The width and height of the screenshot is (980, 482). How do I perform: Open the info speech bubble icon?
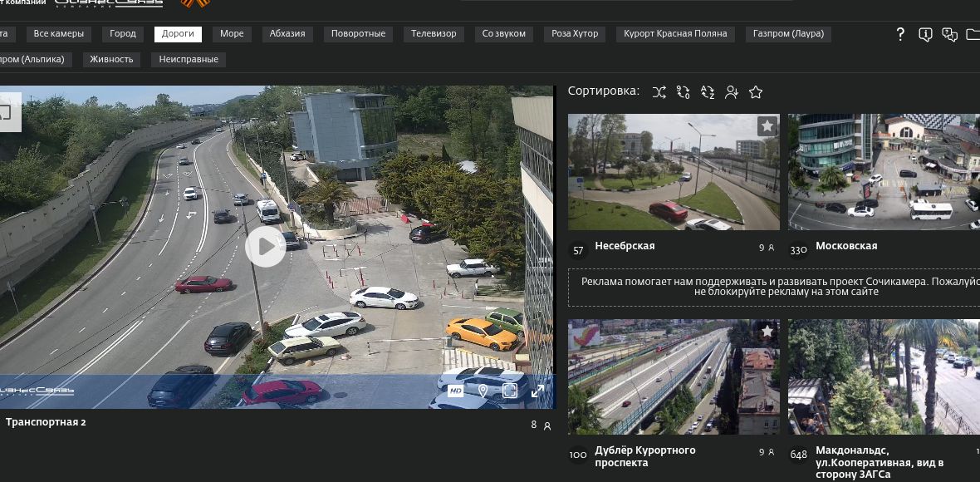[925, 34]
